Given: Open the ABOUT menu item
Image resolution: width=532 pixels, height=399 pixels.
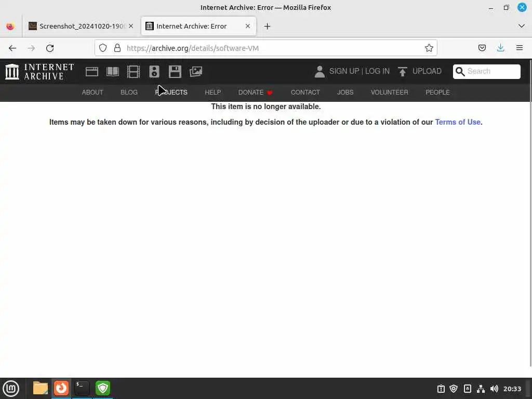Looking at the screenshot, I should pyautogui.click(x=92, y=92).
